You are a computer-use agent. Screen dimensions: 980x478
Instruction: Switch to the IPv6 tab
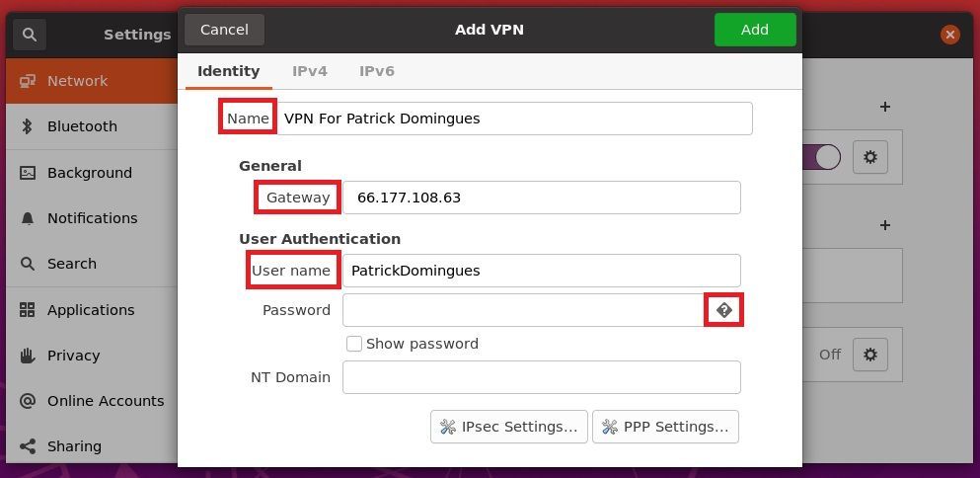376,71
